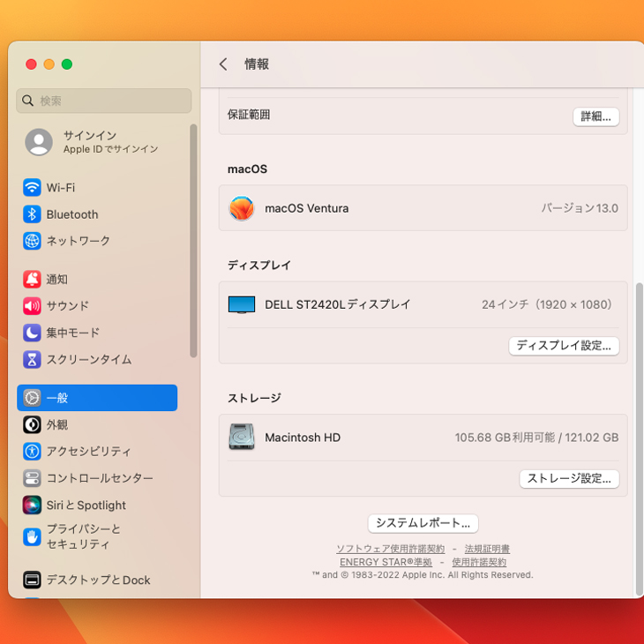Click the デスクトップと Dock icon

[x=32, y=580]
